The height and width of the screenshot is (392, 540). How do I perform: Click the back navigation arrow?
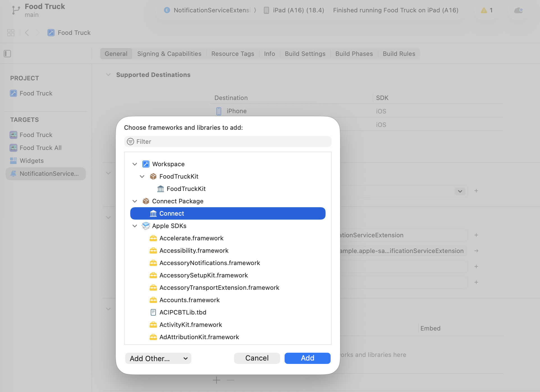[27, 33]
